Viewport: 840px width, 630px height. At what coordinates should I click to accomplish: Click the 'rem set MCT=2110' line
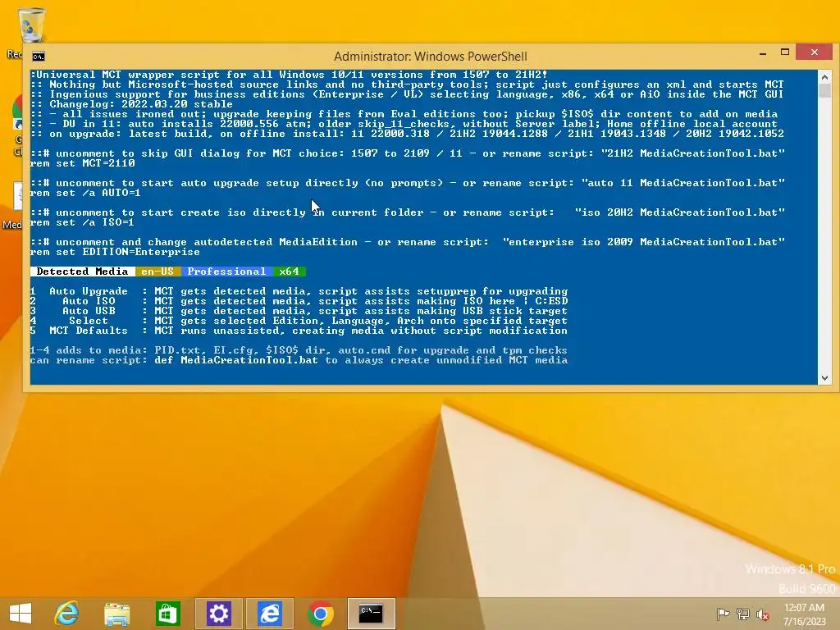(x=83, y=163)
